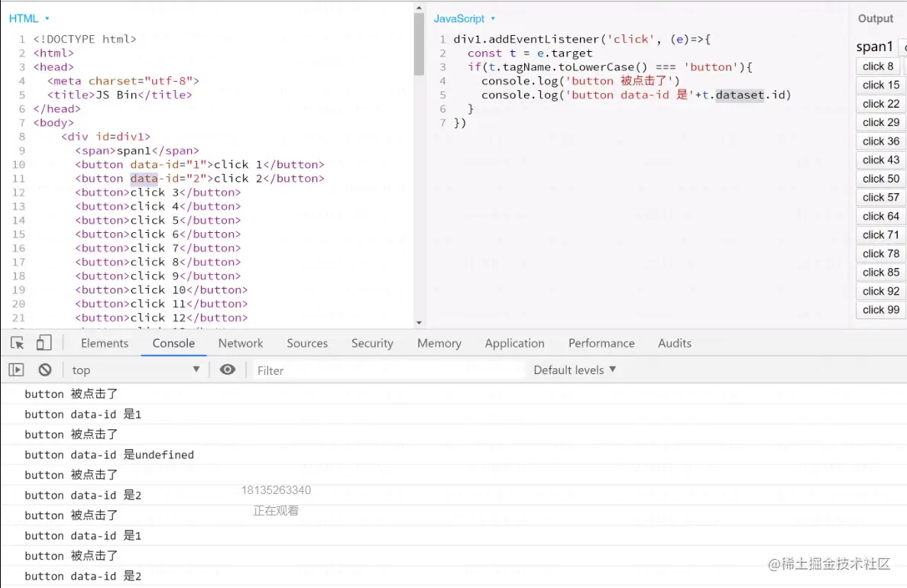Click the 'click 85' output button
Screen dimensions: 907x588
click(x=880, y=273)
